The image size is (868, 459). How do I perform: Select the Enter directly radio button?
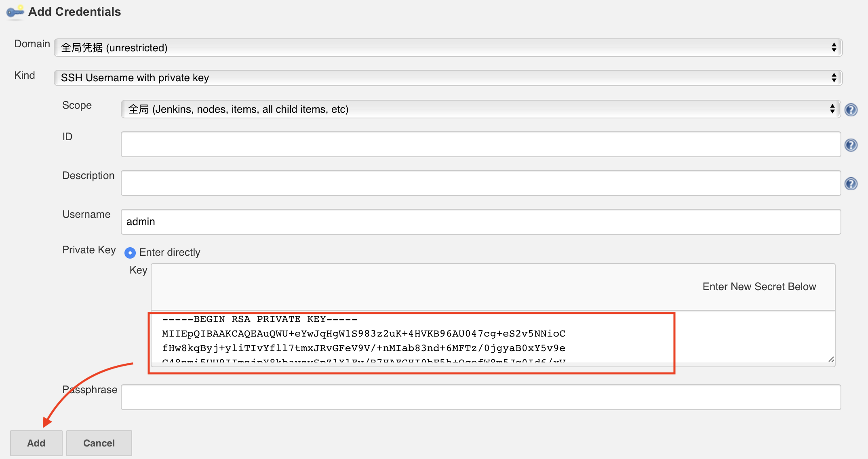point(130,253)
